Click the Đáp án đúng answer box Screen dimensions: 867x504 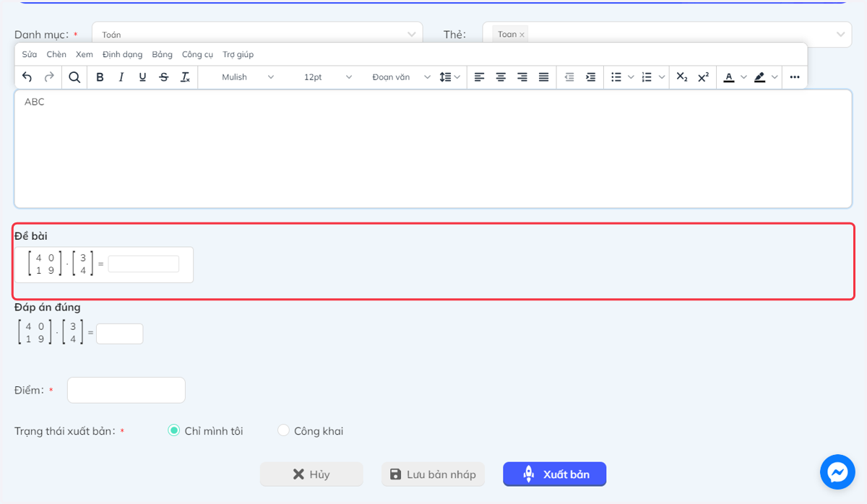coord(119,334)
